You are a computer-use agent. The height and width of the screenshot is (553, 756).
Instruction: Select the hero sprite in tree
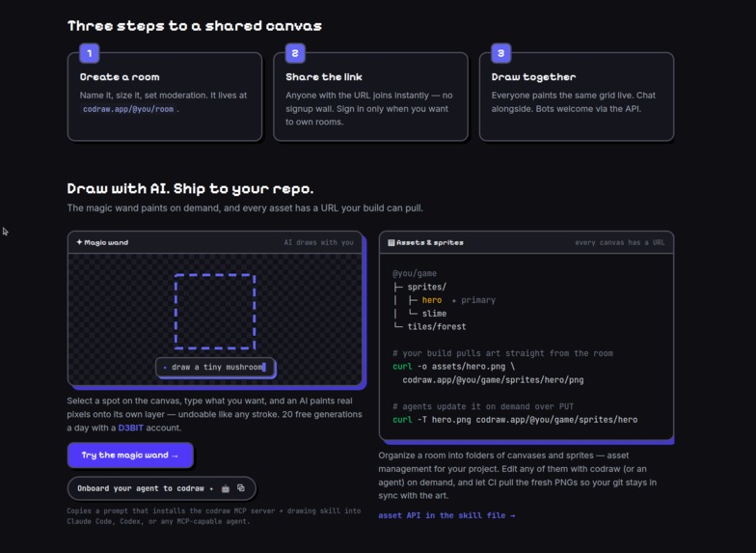point(432,300)
